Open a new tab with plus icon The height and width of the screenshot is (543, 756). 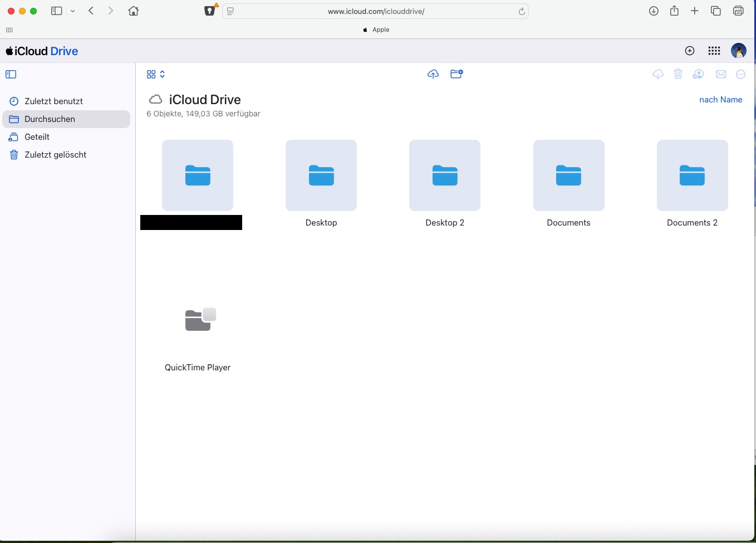(x=695, y=11)
